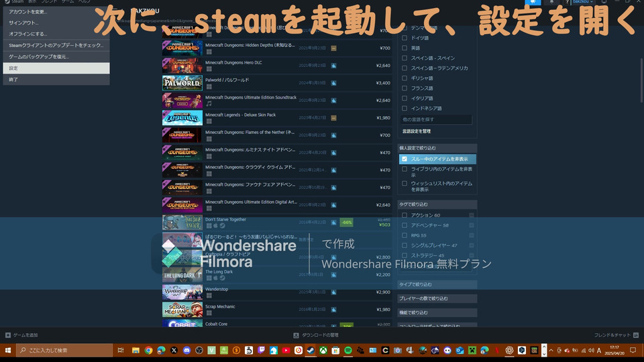Open the Friends & Chat icon
This screenshot has height=362, width=644.
click(636, 335)
